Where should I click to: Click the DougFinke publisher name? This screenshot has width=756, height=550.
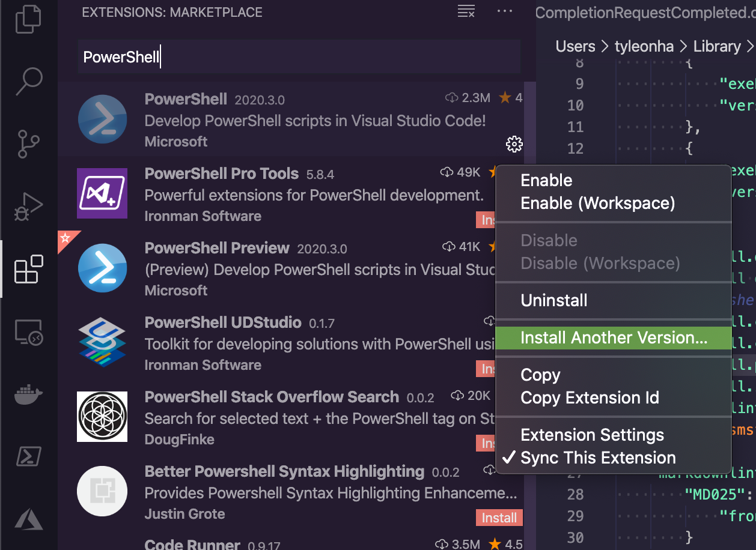180,440
